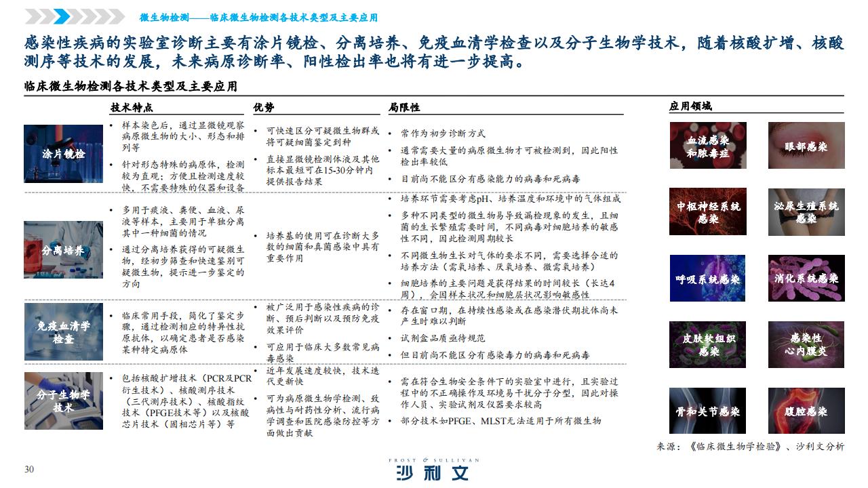This screenshot has height=488, width=868.
Task: Click the summary headline 感染性疾病的实验室诊断
Action: point(434,54)
